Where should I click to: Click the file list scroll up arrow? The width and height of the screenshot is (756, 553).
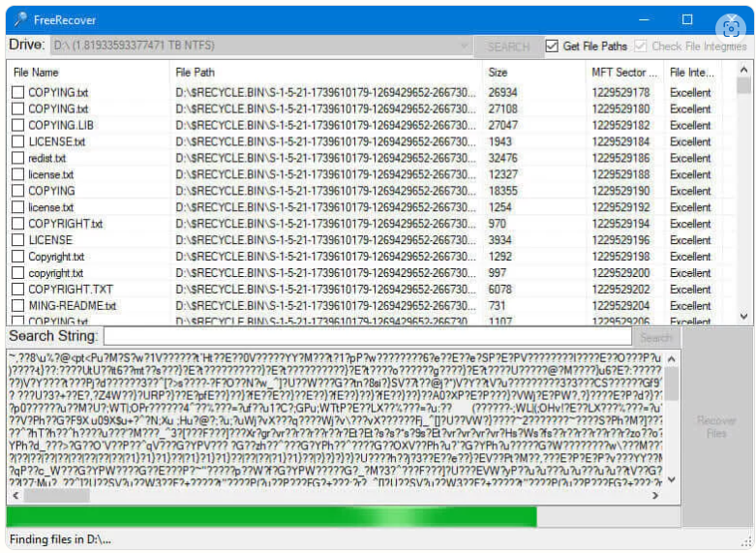[x=744, y=70]
